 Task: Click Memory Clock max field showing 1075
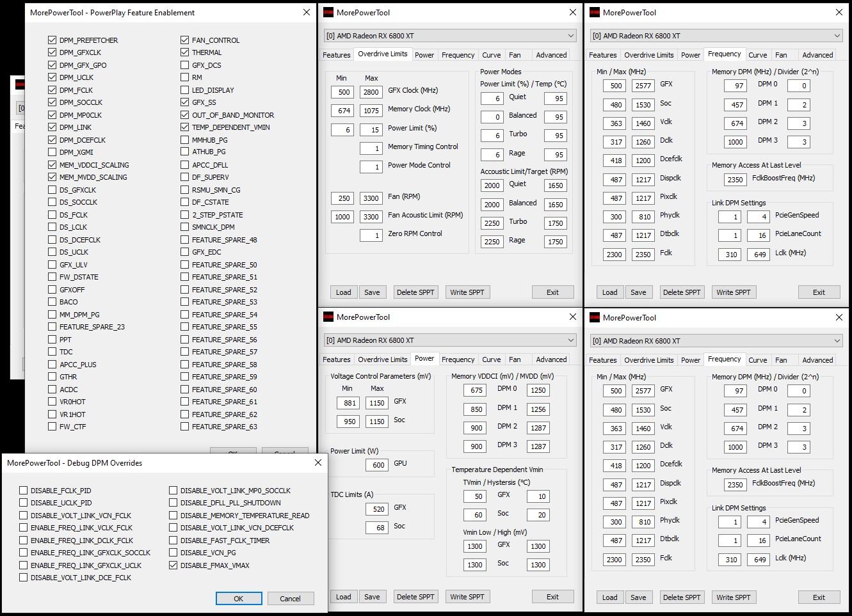371,111
